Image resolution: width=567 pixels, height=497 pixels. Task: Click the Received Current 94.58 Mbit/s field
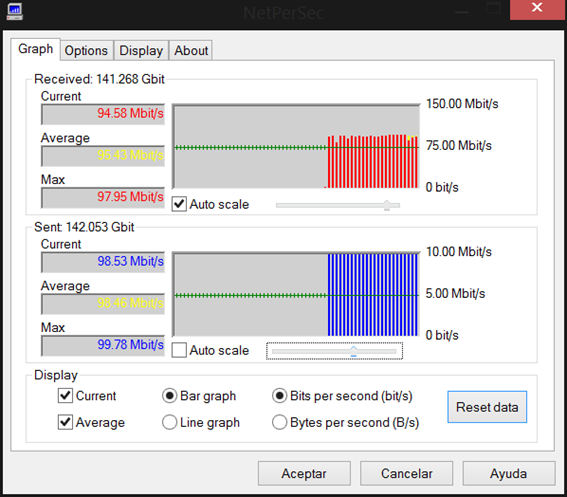[103, 114]
